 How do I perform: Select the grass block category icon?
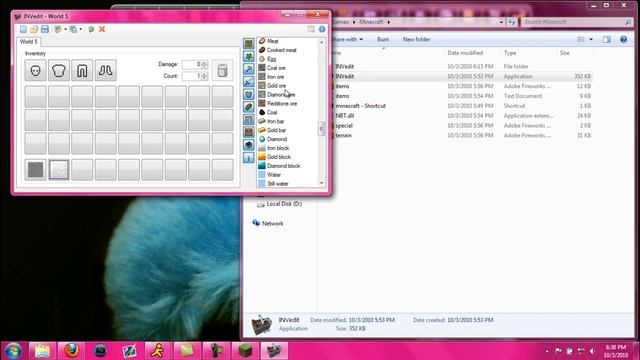coord(249,43)
